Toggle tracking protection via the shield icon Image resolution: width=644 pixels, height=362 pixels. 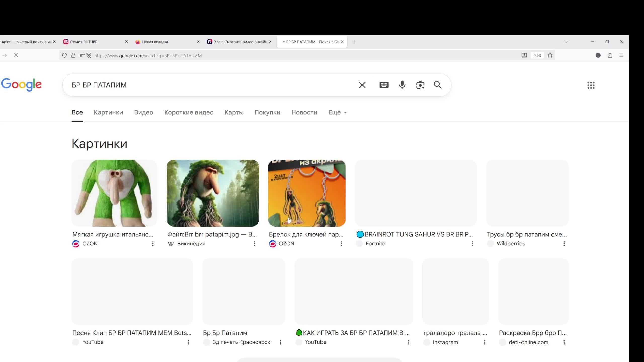[x=64, y=55]
